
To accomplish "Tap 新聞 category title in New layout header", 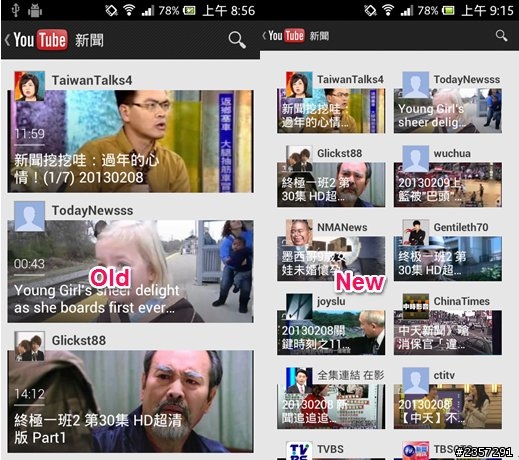I will [x=319, y=36].
